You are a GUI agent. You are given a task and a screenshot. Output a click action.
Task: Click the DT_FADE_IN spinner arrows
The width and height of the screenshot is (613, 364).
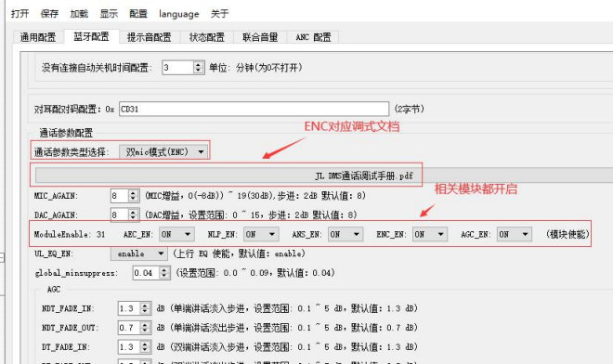coord(145,346)
